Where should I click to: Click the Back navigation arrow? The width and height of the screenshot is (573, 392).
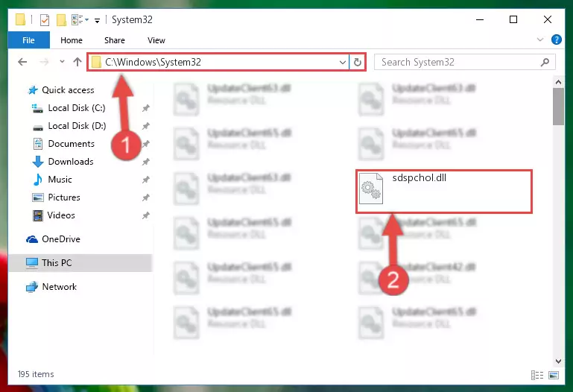22,62
